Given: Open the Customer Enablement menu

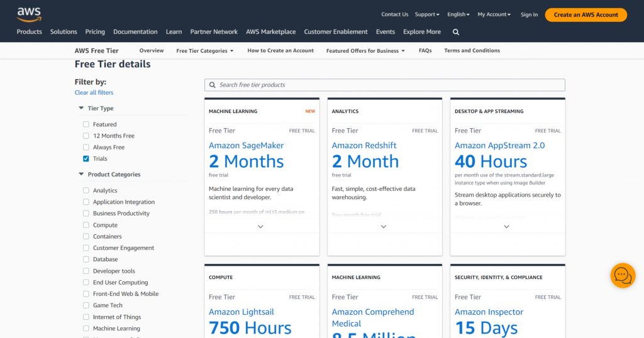Looking at the screenshot, I should pos(336,31).
